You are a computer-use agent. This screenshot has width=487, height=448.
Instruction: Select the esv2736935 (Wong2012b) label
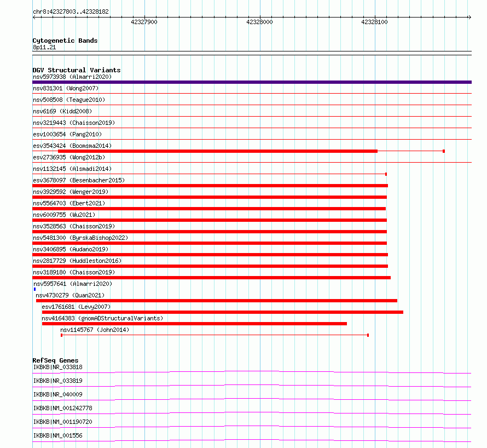coord(69,157)
